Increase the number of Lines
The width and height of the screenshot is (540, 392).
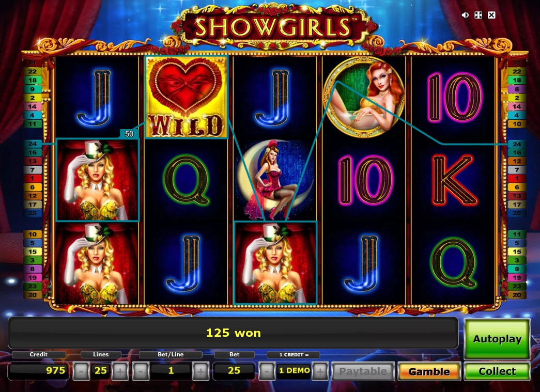120,371
